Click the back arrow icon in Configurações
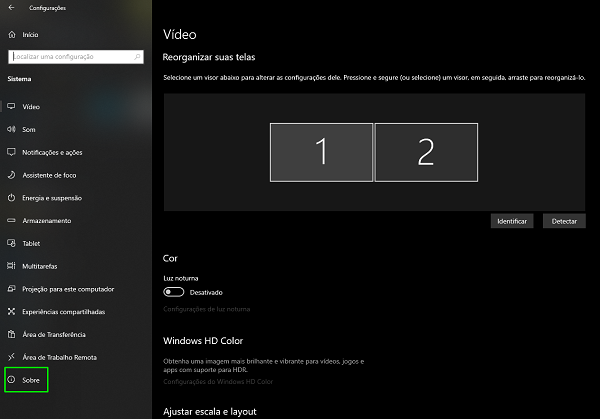 click(x=11, y=7)
